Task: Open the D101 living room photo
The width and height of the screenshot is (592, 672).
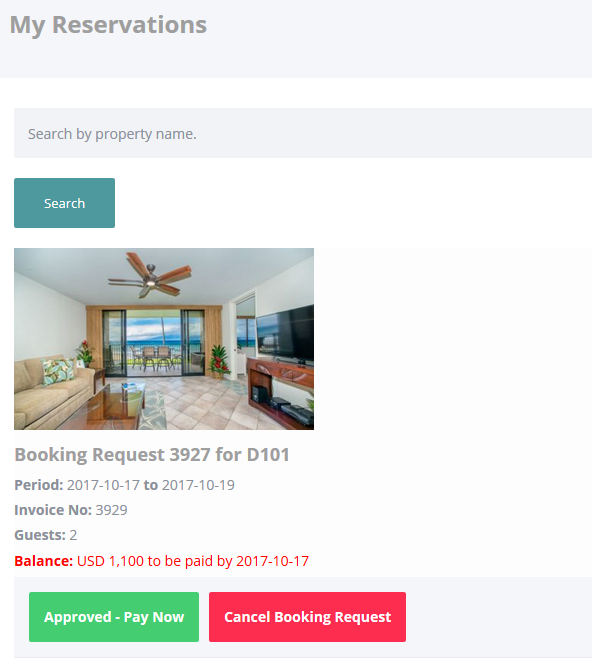Action: [x=164, y=339]
